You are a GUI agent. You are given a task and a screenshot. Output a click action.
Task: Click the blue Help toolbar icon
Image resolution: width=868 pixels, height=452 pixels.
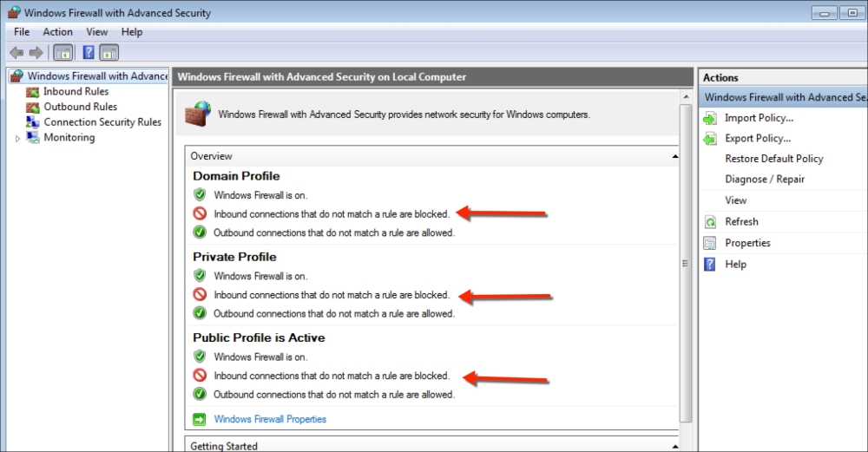88,53
